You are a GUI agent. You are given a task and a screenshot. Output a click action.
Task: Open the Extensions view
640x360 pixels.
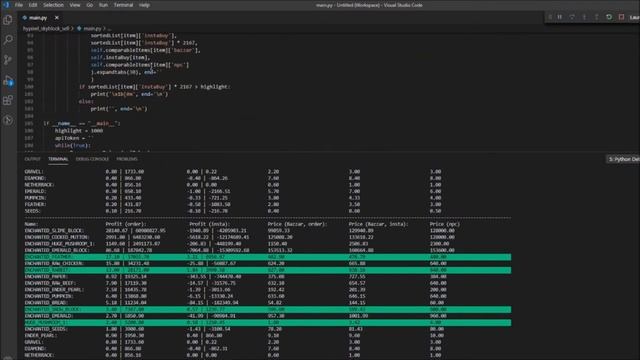tap(8, 100)
